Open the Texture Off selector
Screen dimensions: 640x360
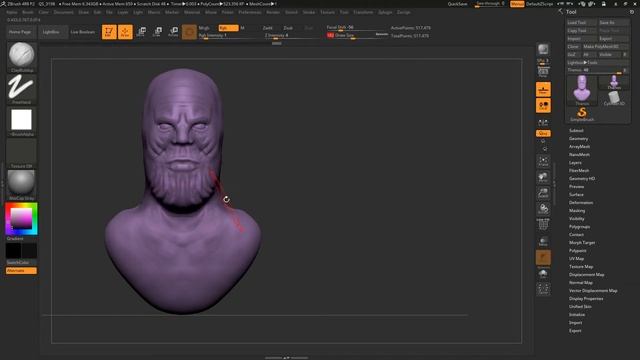(22, 153)
